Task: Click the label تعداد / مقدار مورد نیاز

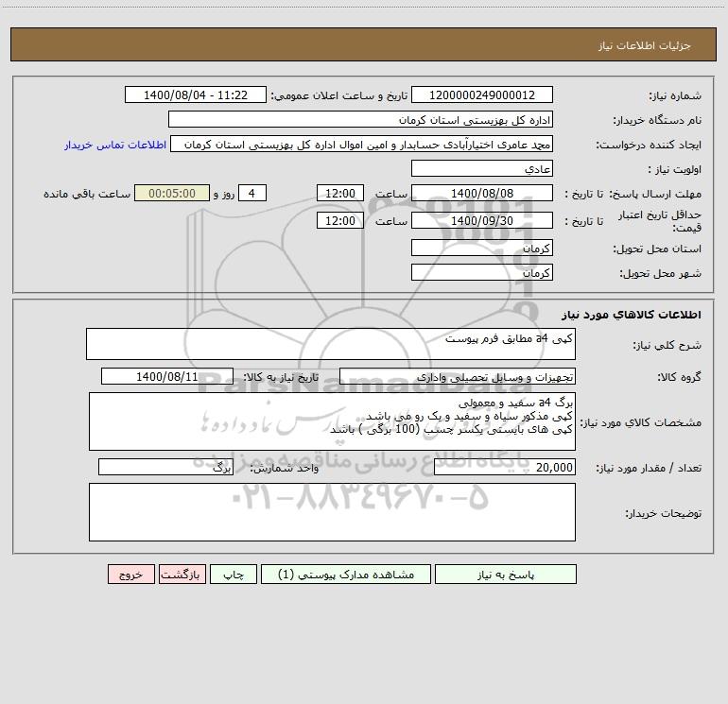Action: (x=649, y=469)
